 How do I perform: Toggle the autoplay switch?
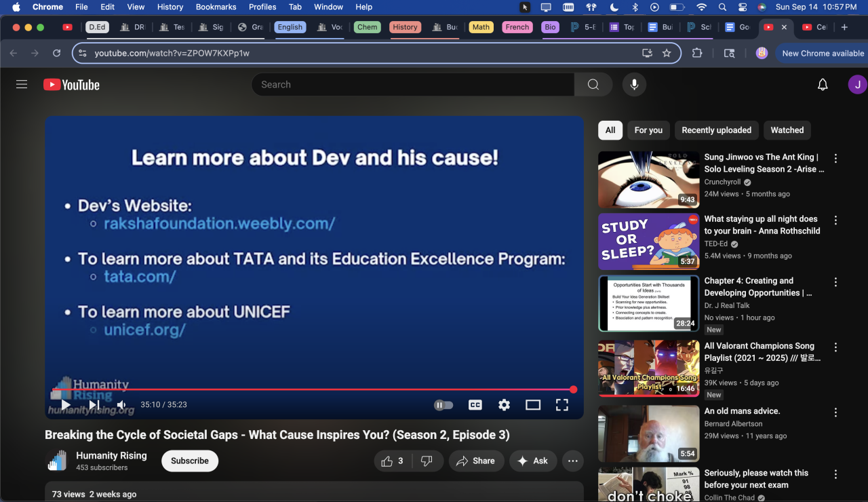[x=443, y=405]
